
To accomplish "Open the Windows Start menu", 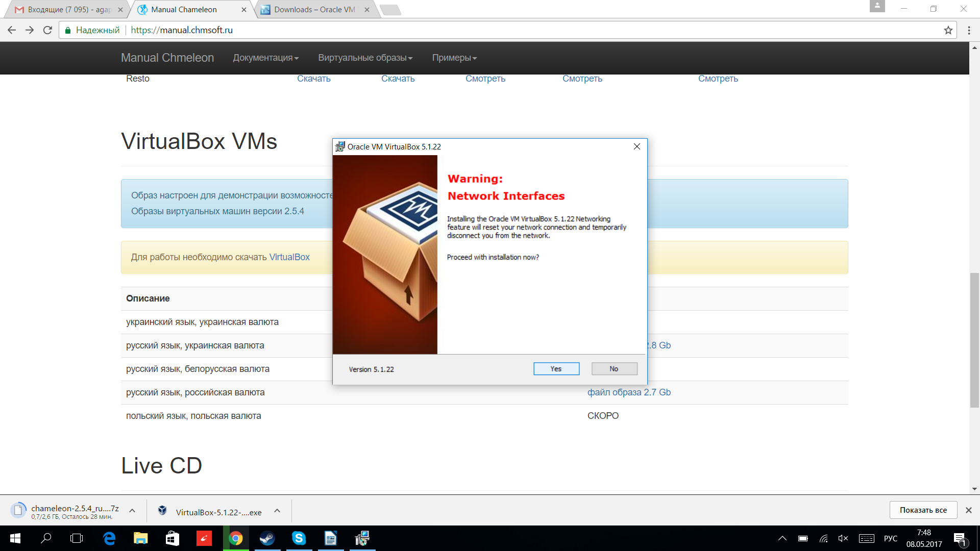I will coord(15,538).
